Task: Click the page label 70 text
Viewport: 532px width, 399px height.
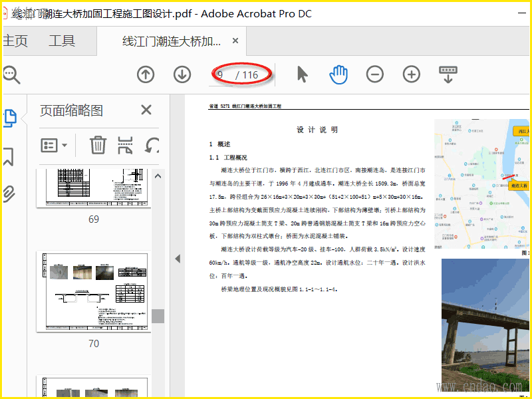Action: (94, 344)
